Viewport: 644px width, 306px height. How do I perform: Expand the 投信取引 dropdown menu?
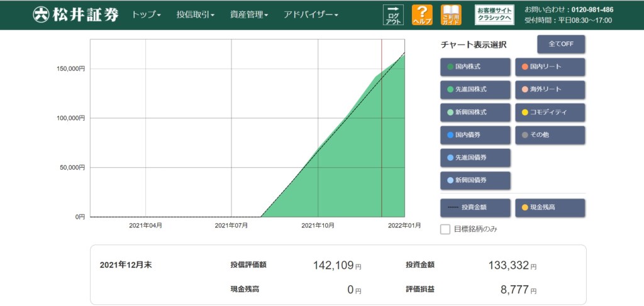pyautogui.click(x=196, y=14)
